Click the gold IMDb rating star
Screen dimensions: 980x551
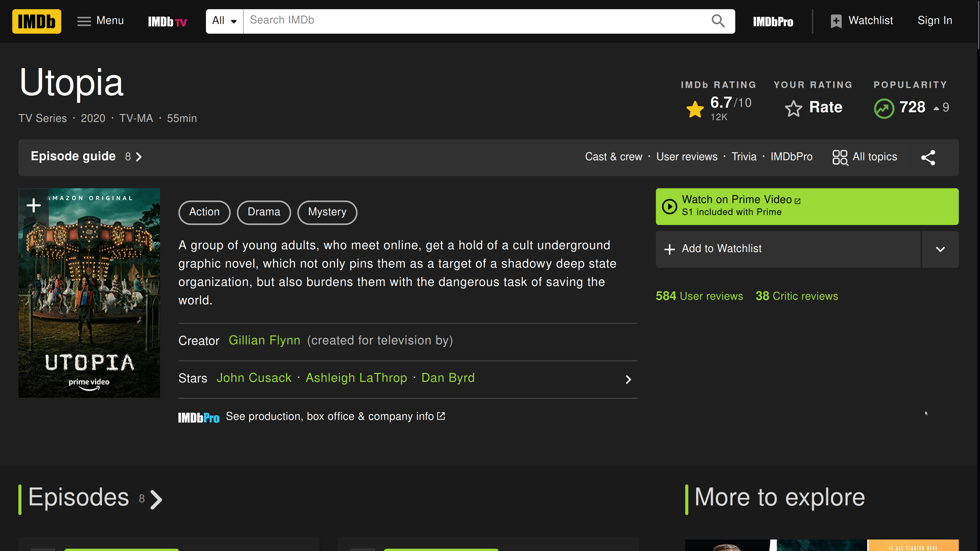[695, 109]
